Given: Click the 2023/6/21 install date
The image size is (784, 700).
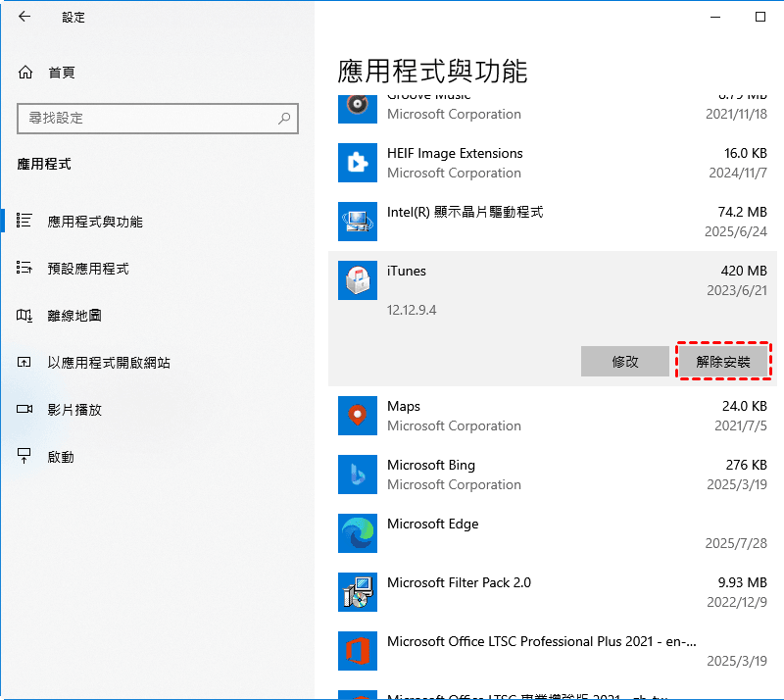Looking at the screenshot, I should pos(737,290).
